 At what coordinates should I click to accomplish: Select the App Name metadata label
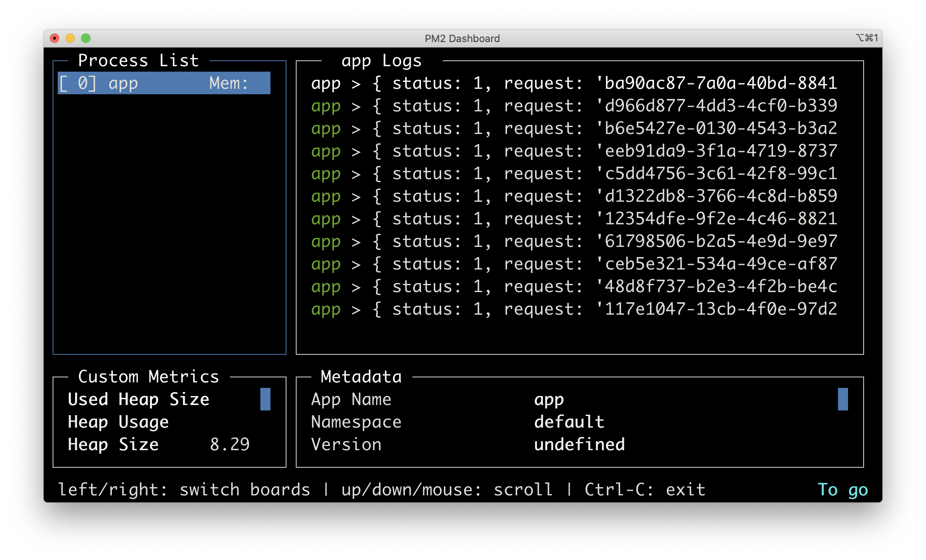coord(351,399)
